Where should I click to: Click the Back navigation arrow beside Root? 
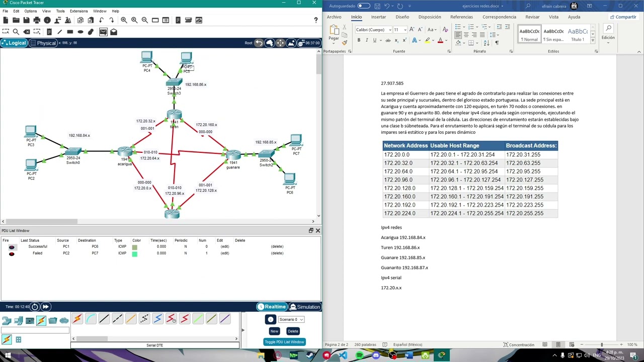click(x=259, y=43)
